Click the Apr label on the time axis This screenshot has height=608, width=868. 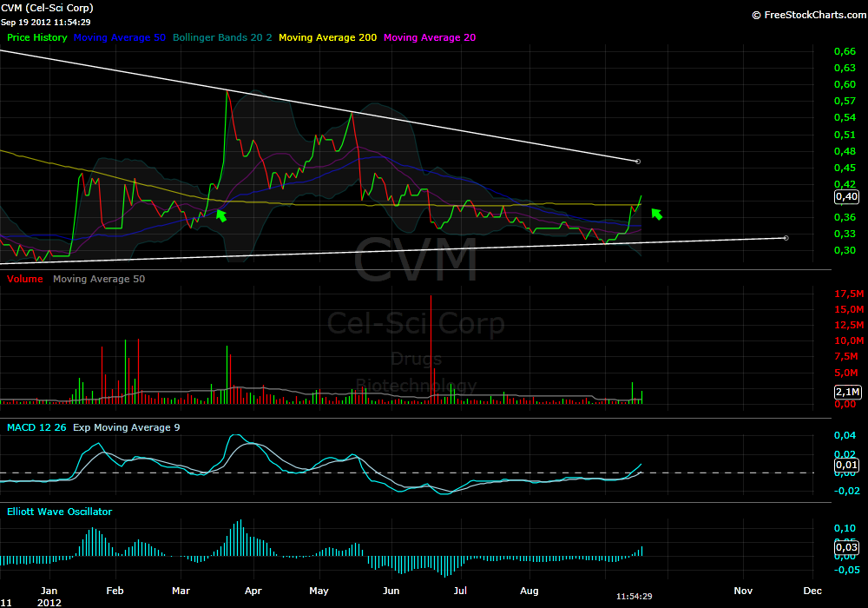253,590
